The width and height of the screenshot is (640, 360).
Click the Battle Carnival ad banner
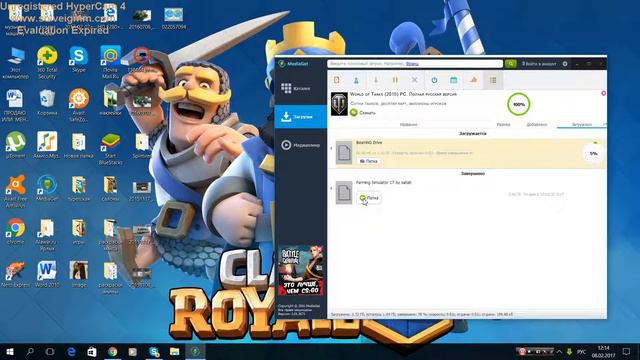[x=301, y=270]
